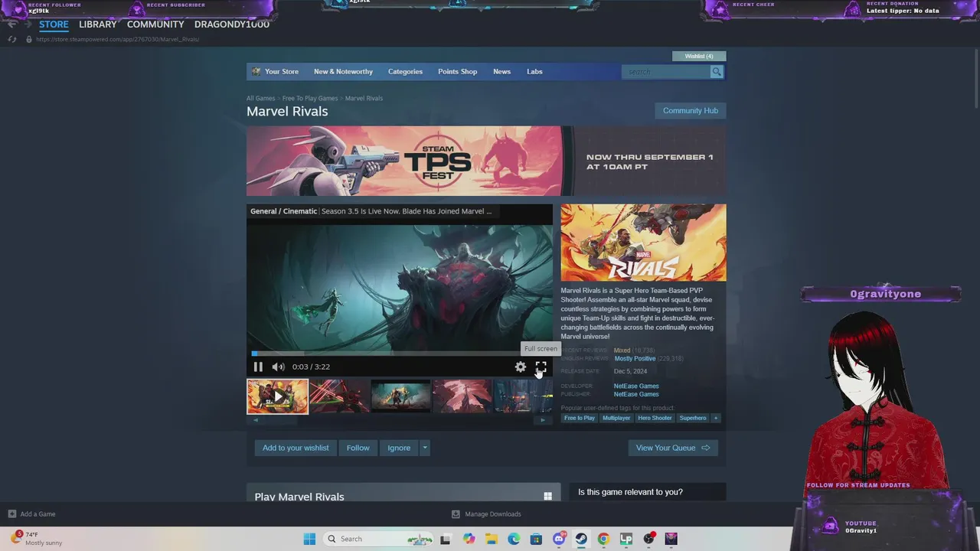Open Categories menu

[405, 71]
